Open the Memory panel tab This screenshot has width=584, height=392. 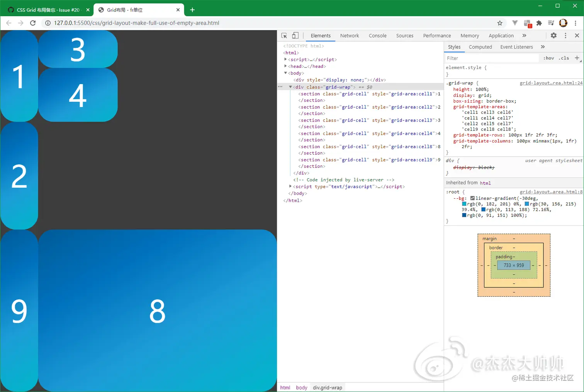(x=470, y=35)
